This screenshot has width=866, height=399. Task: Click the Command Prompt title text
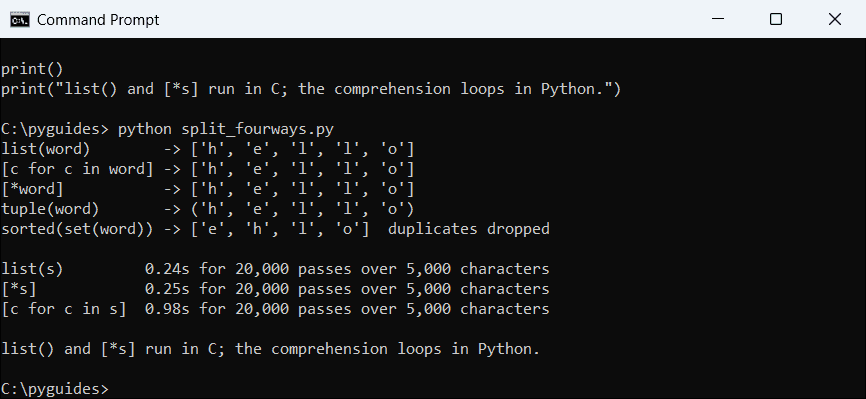(98, 20)
